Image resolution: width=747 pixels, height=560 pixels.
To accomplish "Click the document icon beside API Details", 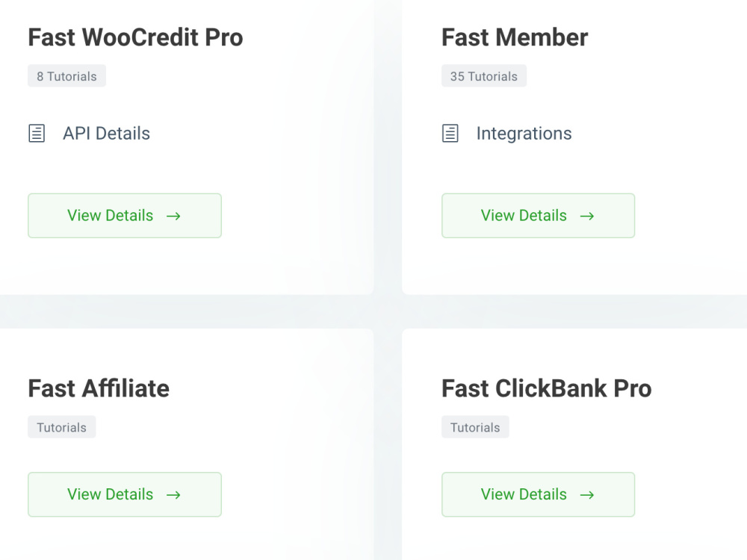I will [x=37, y=134].
